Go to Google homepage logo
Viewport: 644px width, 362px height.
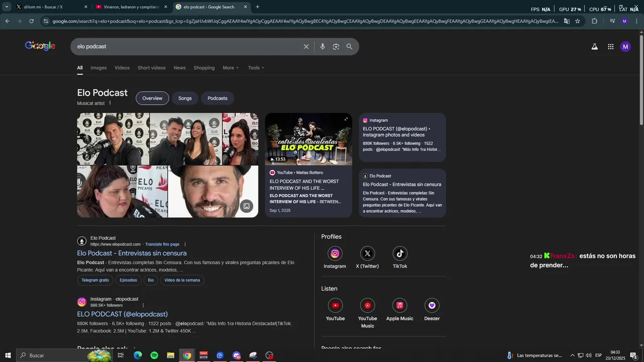click(40, 46)
